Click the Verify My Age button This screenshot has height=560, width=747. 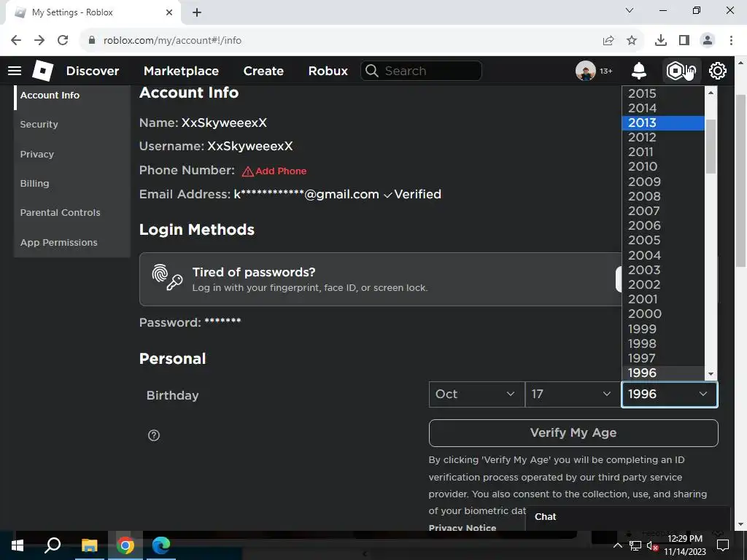tap(573, 433)
